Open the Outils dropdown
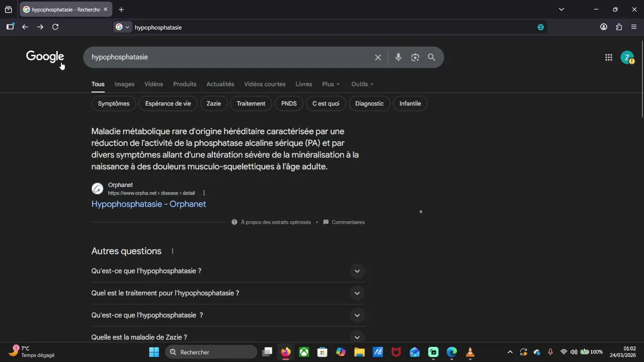Viewport: 644px width, 362px height. pyautogui.click(x=362, y=84)
